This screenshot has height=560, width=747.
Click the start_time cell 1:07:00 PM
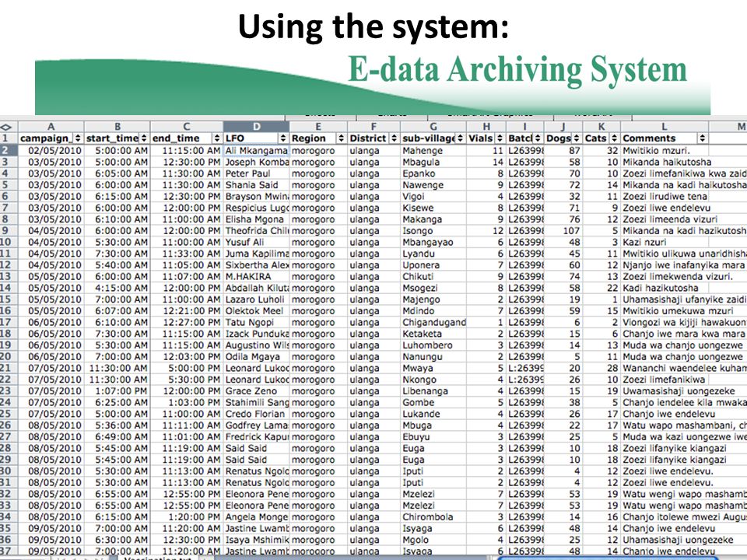pyautogui.click(x=117, y=391)
